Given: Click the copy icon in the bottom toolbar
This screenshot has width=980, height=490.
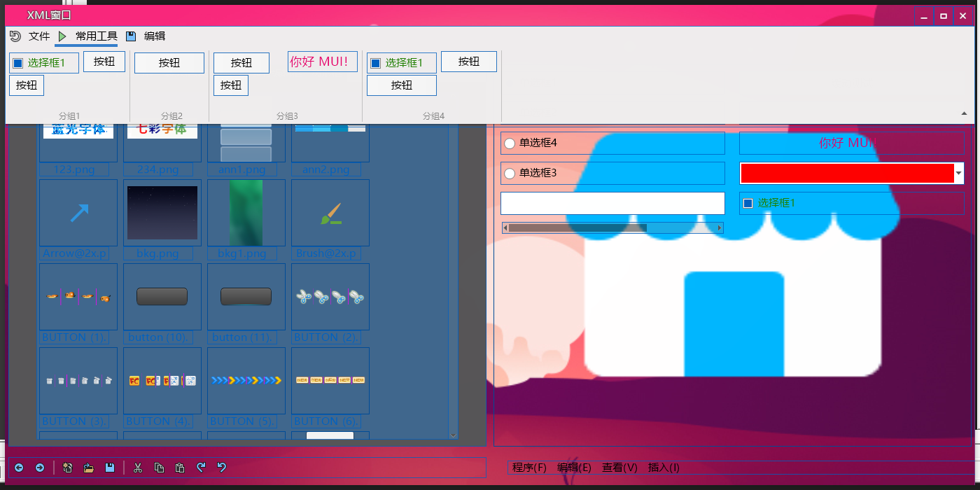Looking at the screenshot, I should tap(159, 468).
